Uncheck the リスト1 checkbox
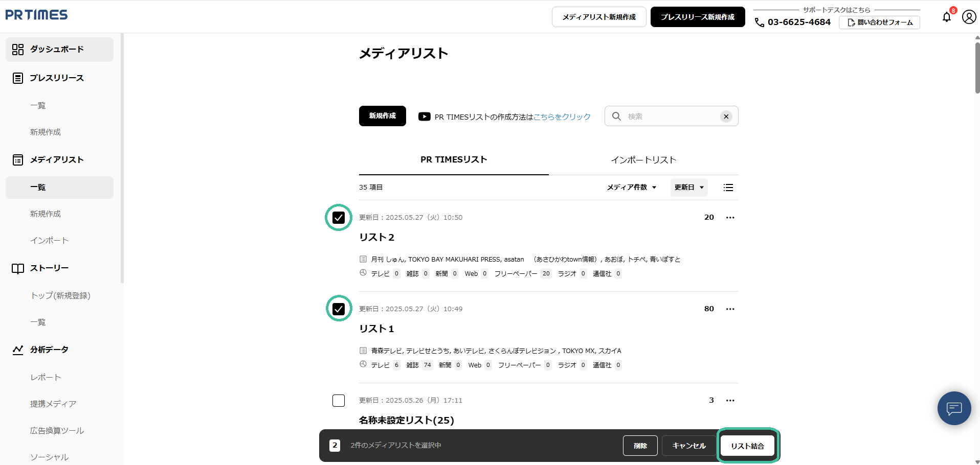Viewport: 980px width, 465px height. [x=339, y=309]
